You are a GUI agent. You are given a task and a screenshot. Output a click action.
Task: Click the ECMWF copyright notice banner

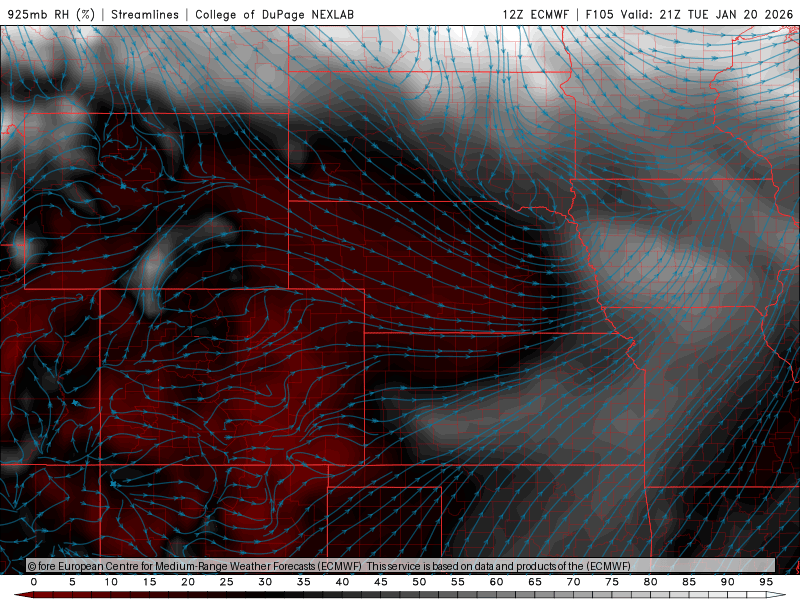(401, 566)
